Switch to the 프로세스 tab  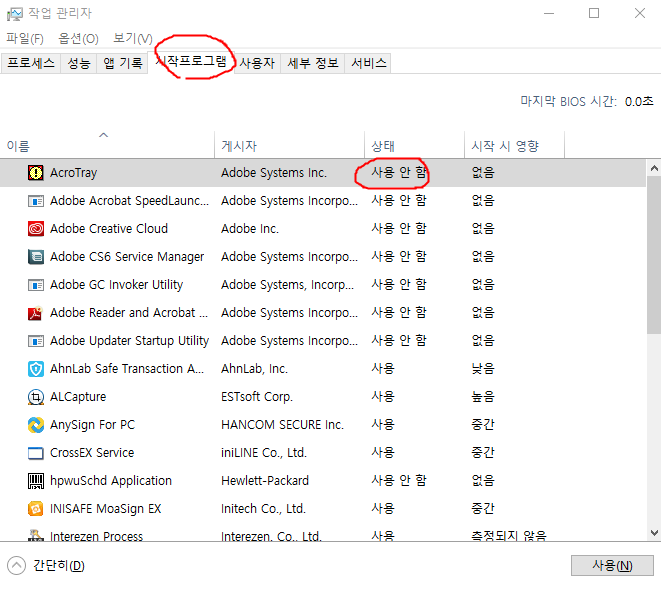[31, 63]
